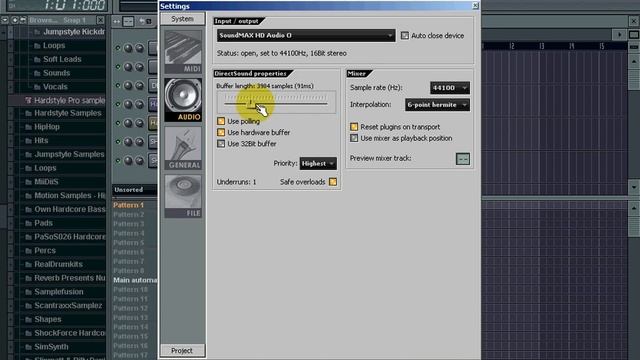The height and width of the screenshot is (360, 640).
Task: Enable the Use 32Bit buffer checkbox
Action: click(221, 144)
